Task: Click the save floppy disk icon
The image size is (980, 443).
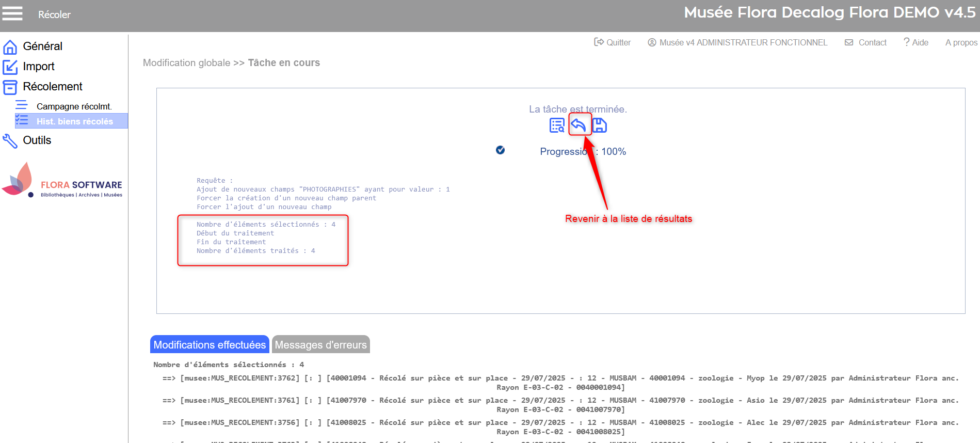Action: (600, 125)
